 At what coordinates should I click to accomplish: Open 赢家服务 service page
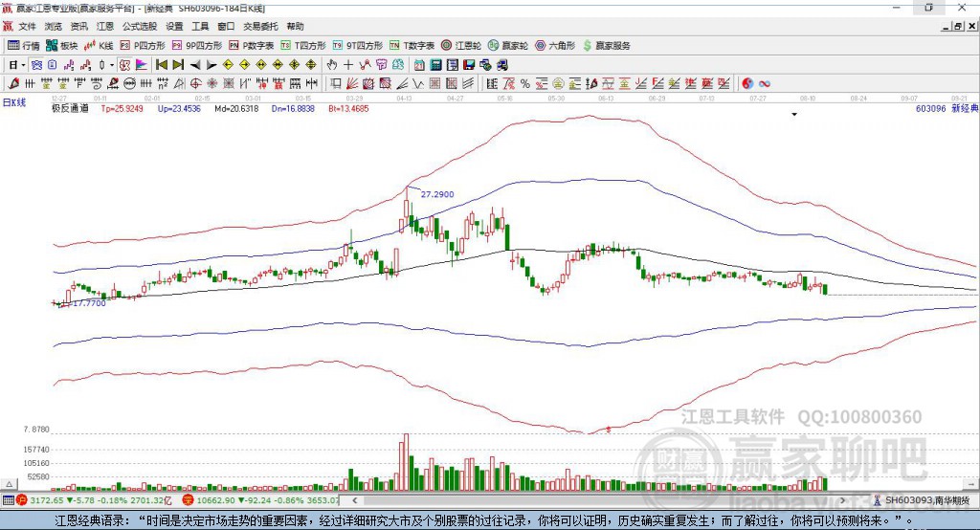click(x=607, y=46)
